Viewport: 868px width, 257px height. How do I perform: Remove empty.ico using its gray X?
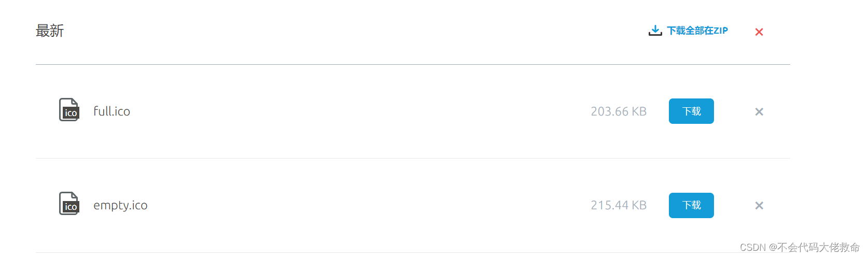(x=759, y=206)
